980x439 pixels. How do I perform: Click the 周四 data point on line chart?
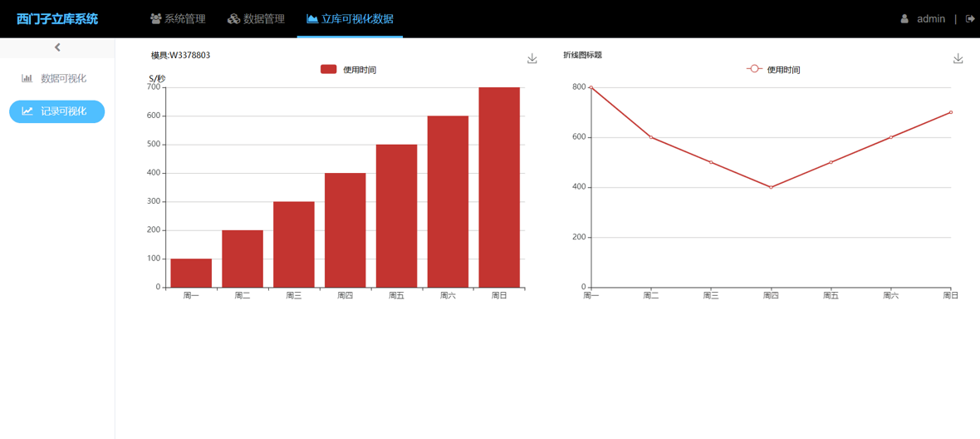771,187
